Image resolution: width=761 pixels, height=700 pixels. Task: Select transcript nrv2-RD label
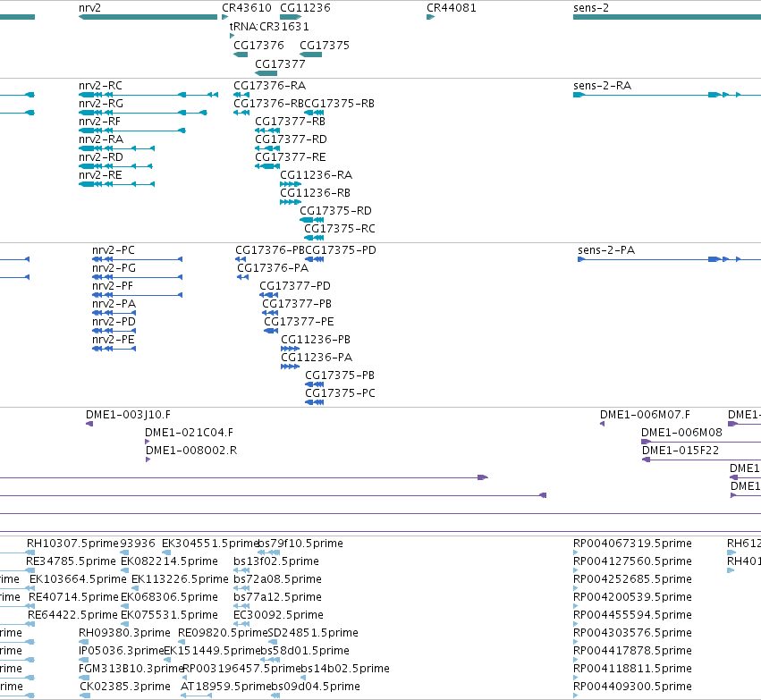(101, 157)
